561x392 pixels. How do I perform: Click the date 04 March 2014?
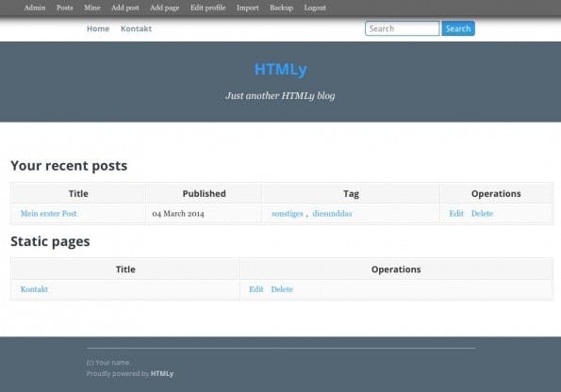(178, 214)
